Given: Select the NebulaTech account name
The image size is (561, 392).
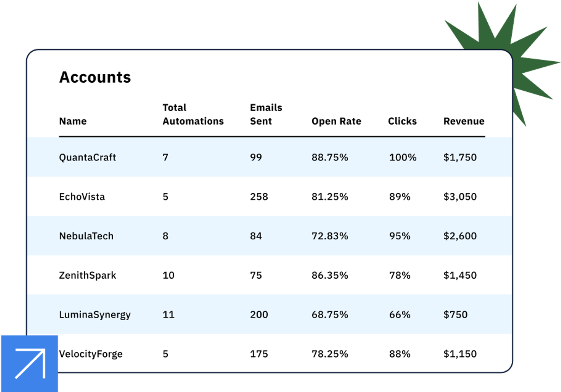Looking at the screenshot, I should click(86, 236).
